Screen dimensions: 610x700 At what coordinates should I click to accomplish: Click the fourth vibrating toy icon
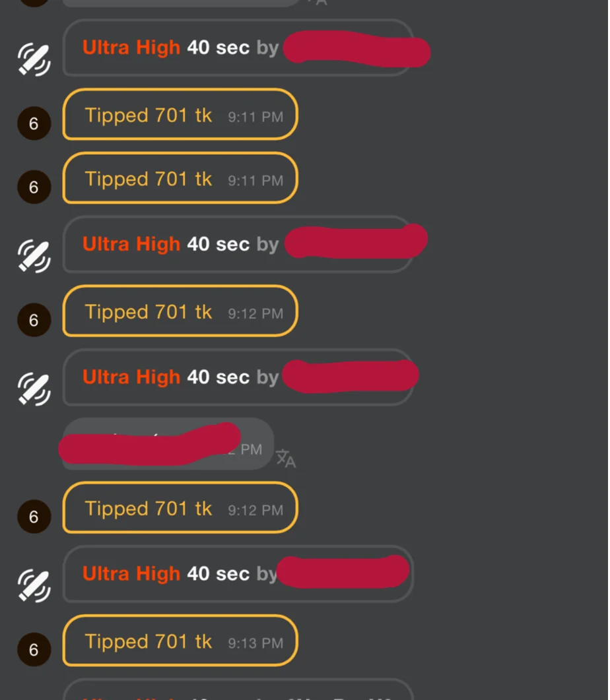point(34,585)
